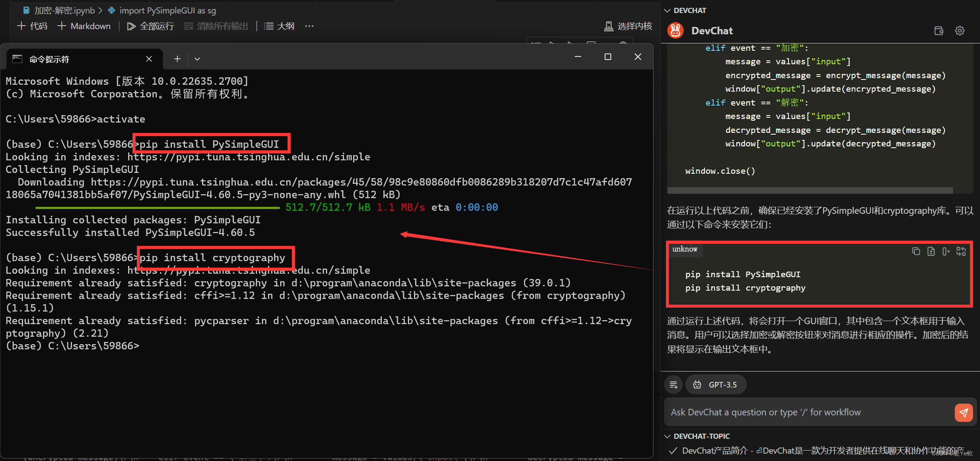The image size is (980, 461).
Task: Open the add context button in DevChat
Action: tap(673, 385)
